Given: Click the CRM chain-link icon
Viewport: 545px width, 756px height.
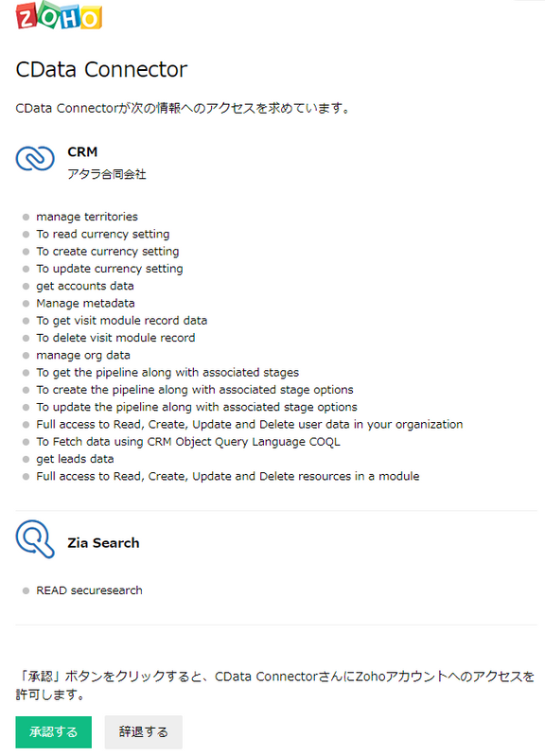Looking at the screenshot, I should 35,158.
